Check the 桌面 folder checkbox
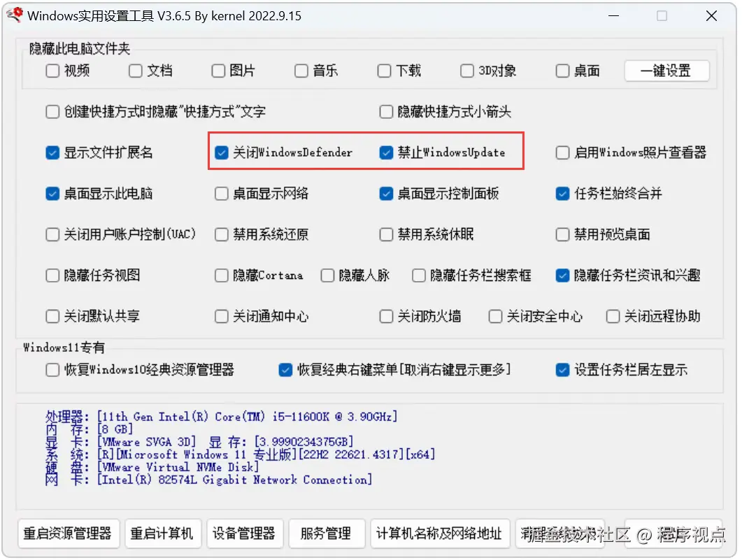 tap(562, 71)
